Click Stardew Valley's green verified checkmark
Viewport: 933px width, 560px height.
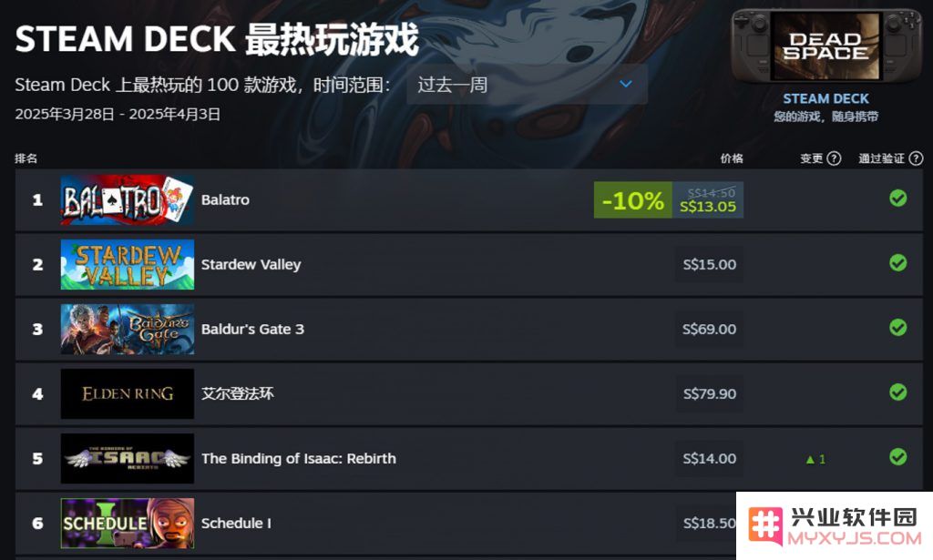[x=897, y=263]
